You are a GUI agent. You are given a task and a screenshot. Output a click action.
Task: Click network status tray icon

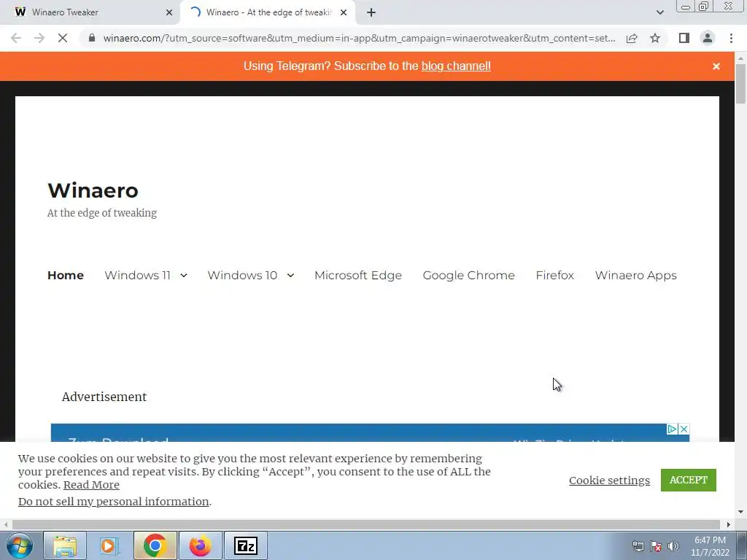pos(638,546)
